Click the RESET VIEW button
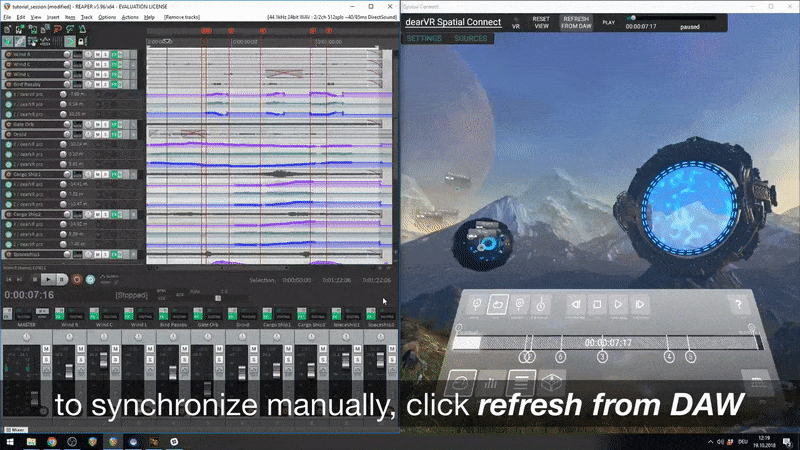800x450 pixels. point(541,22)
